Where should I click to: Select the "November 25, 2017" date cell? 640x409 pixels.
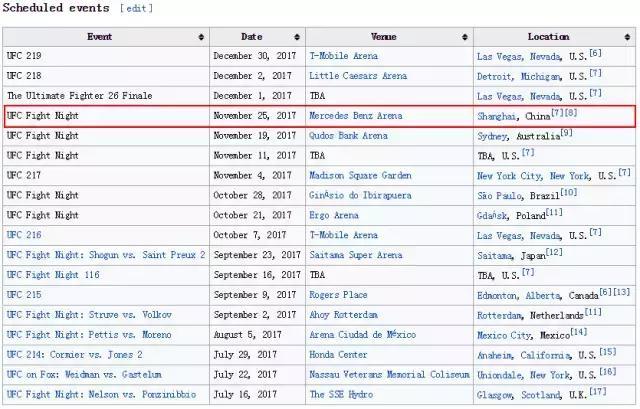[258, 116]
